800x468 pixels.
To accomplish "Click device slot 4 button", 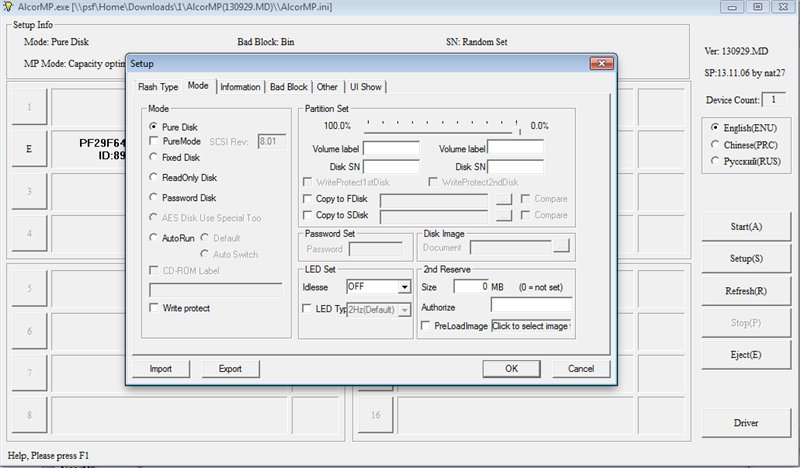I will (29, 233).
